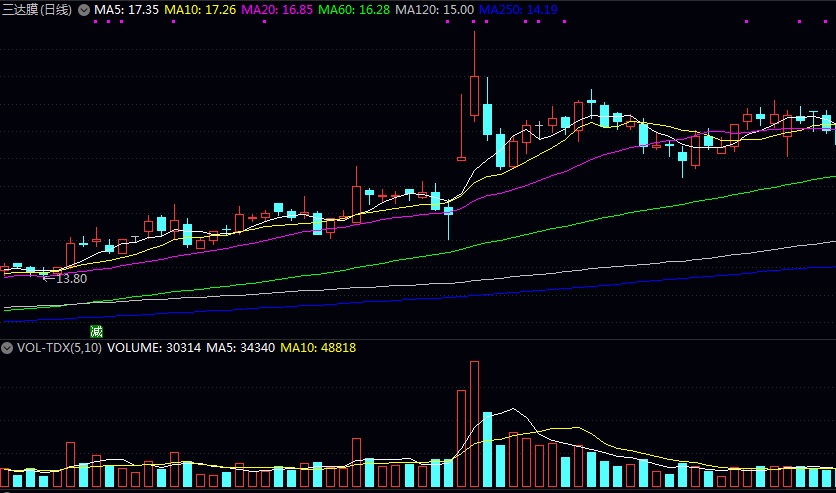Click the peak candlestick with longest upper wick

(x=475, y=77)
